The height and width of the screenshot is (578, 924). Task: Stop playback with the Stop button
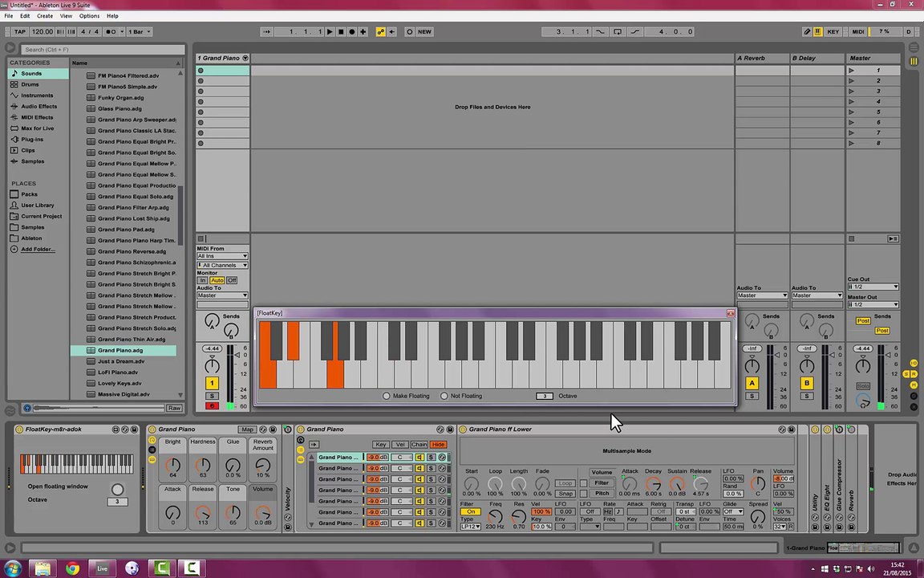click(x=341, y=32)
